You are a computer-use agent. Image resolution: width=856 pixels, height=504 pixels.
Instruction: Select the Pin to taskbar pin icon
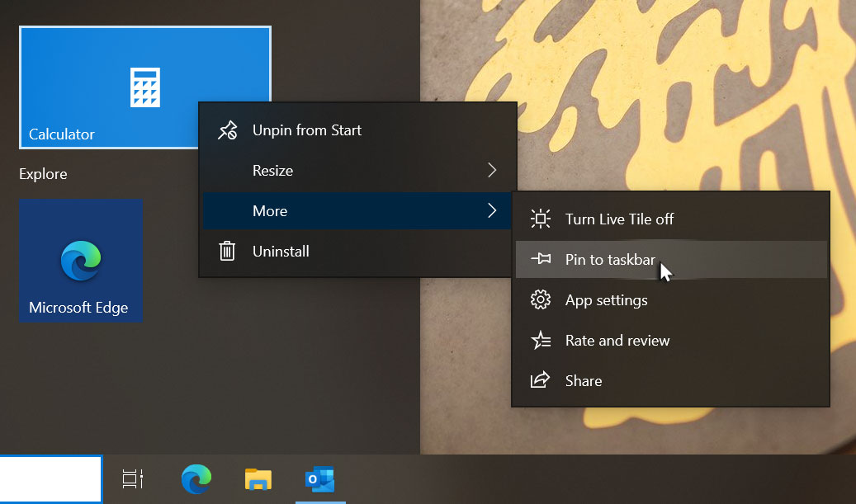pos(541,259)
